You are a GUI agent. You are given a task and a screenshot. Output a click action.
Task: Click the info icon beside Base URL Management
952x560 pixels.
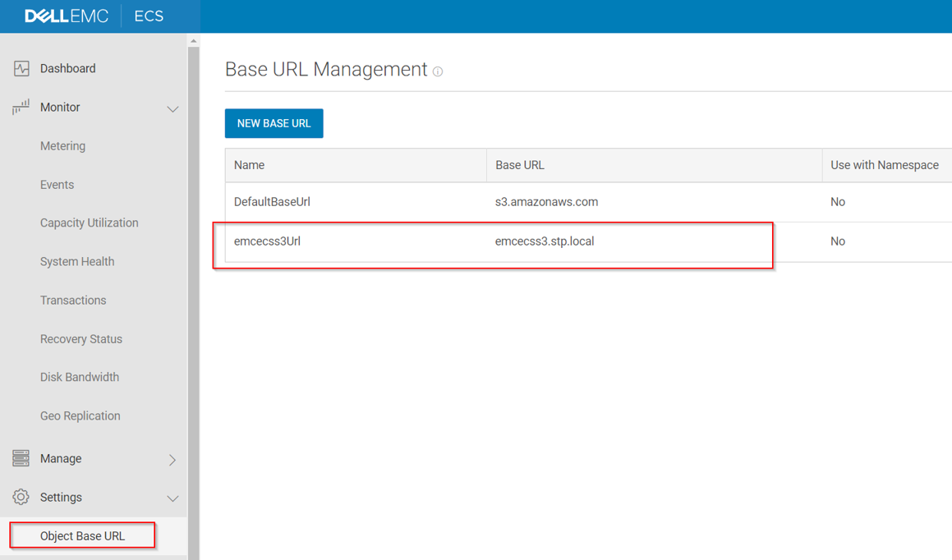(438, 71)
